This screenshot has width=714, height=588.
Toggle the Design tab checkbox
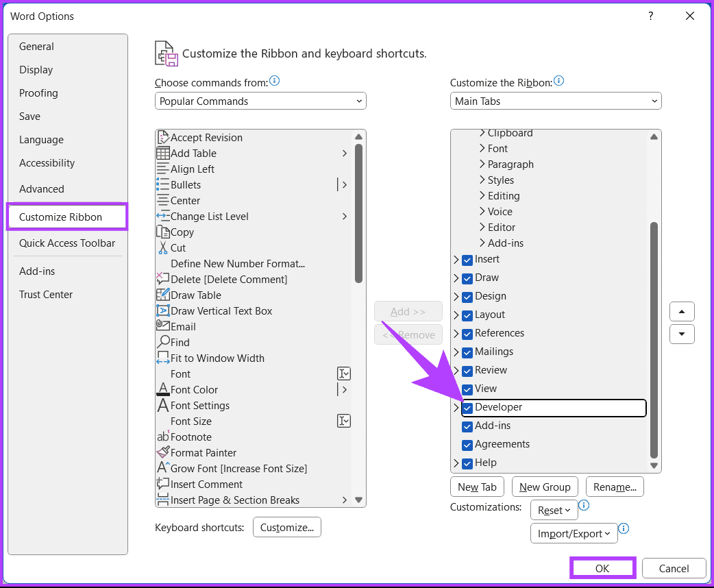point(467,297)
